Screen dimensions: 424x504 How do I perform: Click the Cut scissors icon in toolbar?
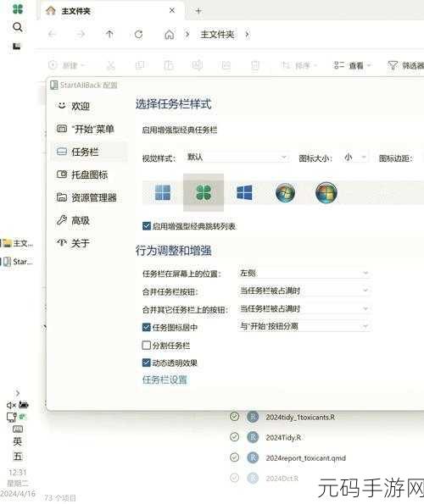(111, 65)
